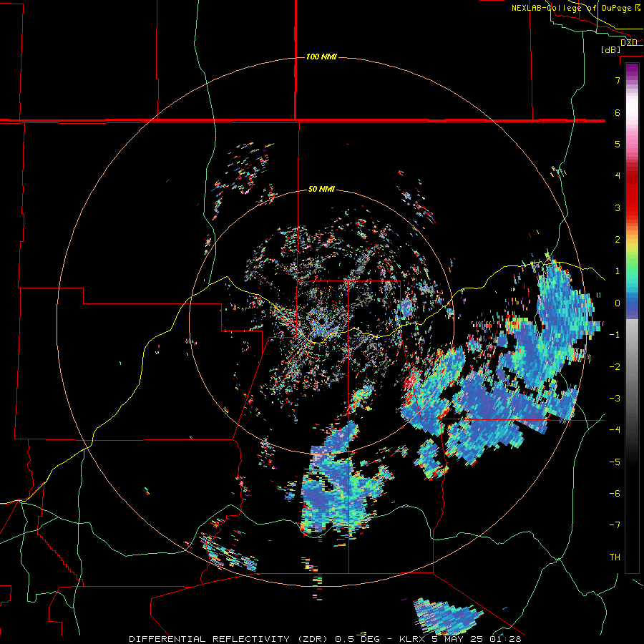This screenshot has height=644, width=644.
Task: Click the "-2" label on the dB scale
Action: (x=615, y=367)
